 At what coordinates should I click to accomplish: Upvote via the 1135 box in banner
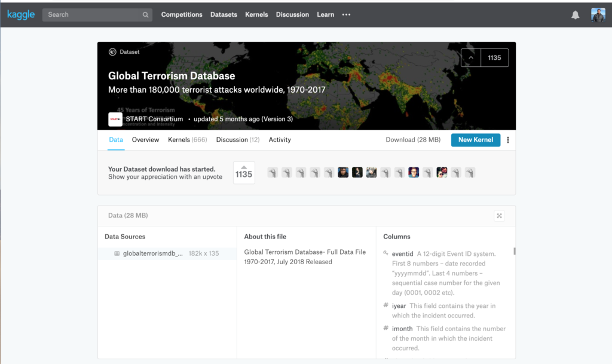pyautogui.click(x=244, y=173)
